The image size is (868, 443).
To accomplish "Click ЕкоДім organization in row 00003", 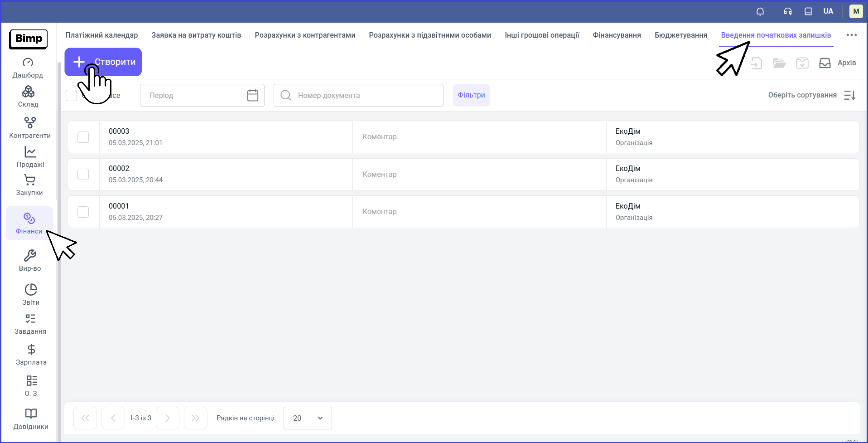I will tap(628, 131).
